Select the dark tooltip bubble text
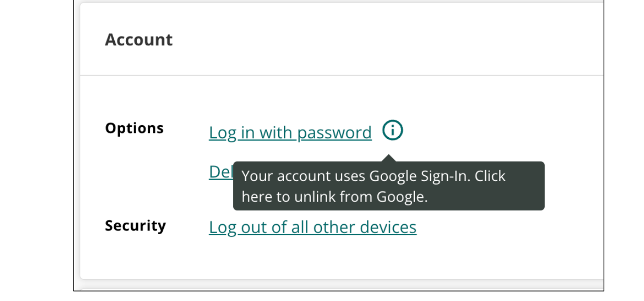 tap(388, 185)
